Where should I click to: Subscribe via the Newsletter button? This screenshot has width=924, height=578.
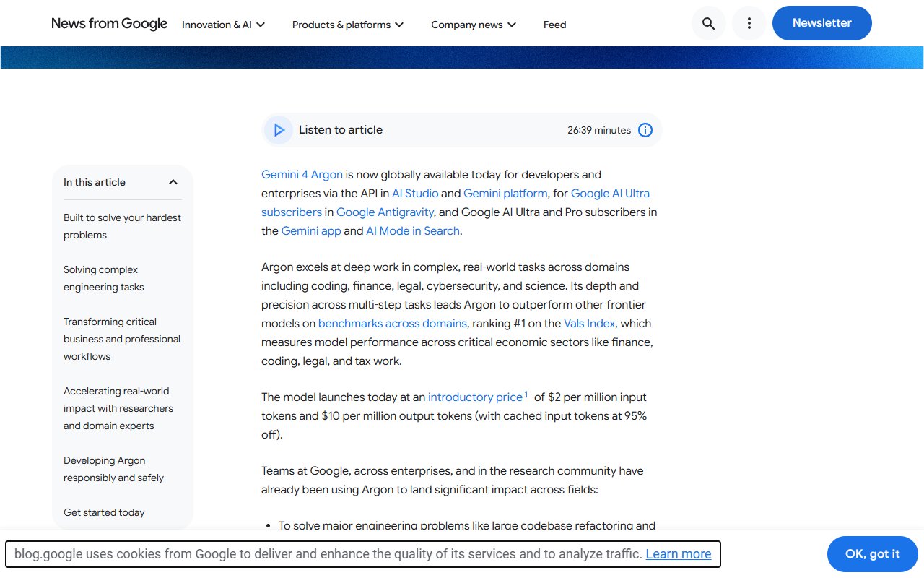point(822,23)
